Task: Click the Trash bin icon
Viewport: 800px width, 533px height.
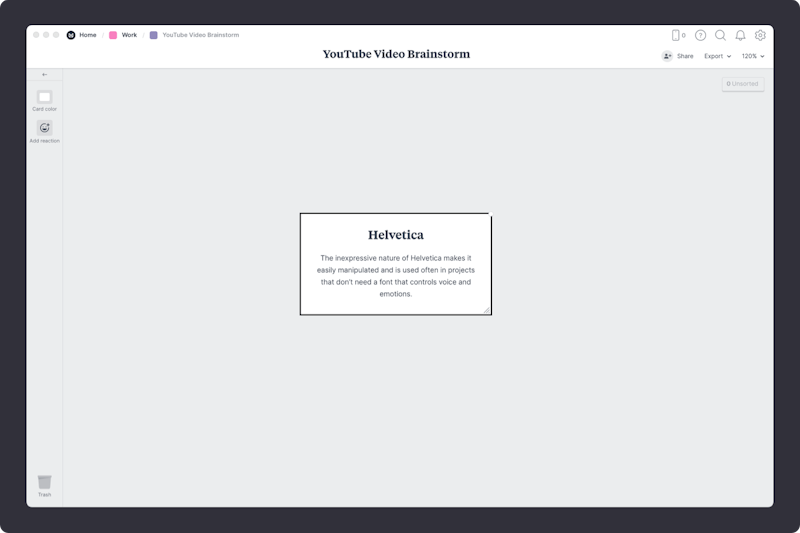Action: (x=44, y=482)
